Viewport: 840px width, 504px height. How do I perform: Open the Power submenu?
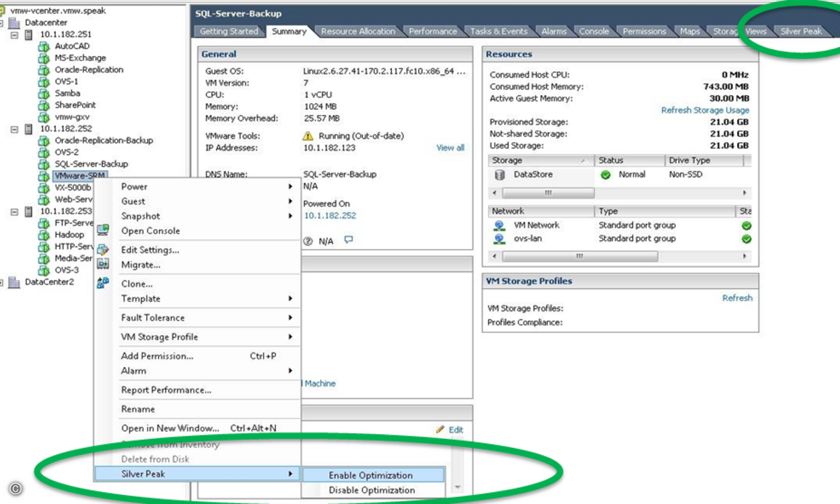tap(197, 187)
